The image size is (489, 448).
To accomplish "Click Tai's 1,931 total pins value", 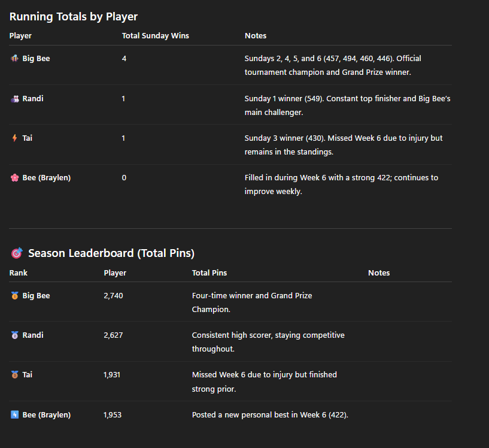I will (113, 375).
